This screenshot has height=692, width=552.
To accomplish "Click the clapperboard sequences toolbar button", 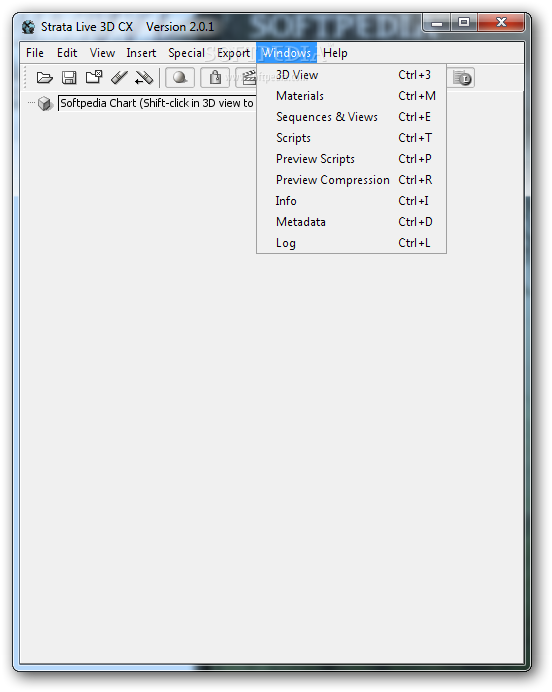I will point(246,78).
